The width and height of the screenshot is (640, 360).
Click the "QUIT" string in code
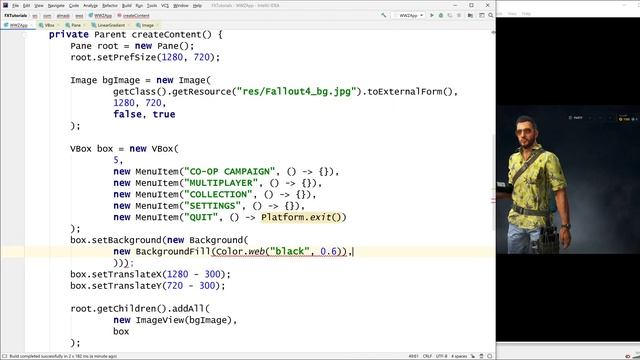coord(201,217)
